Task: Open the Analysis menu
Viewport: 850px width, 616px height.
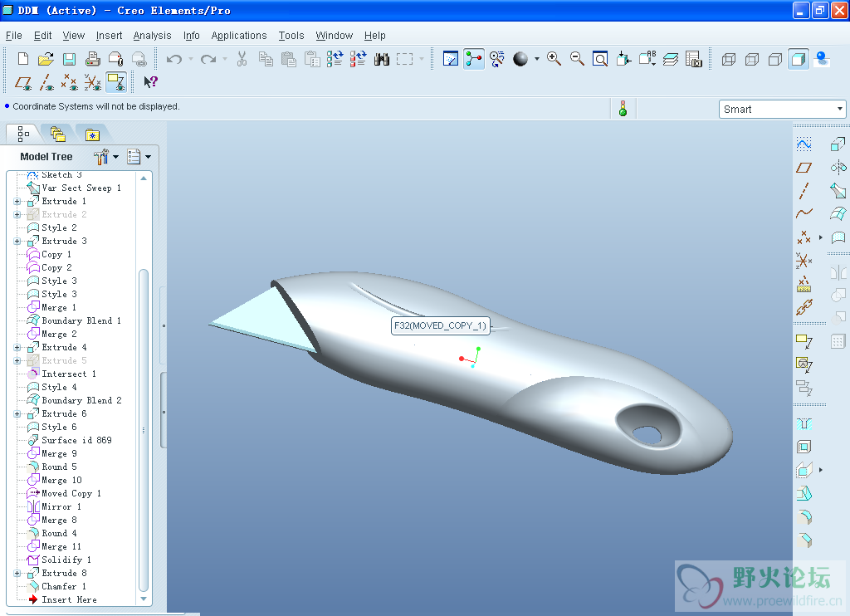Action: click(153, 35)
